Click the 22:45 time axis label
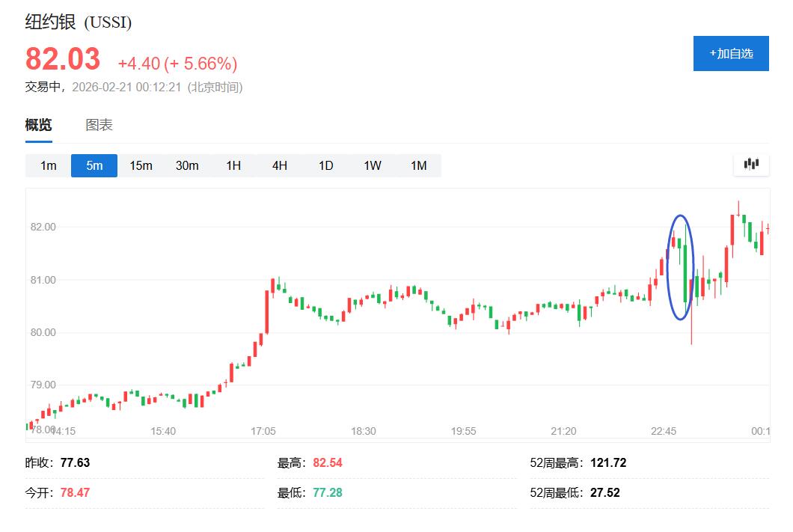 tap(664, 431)
